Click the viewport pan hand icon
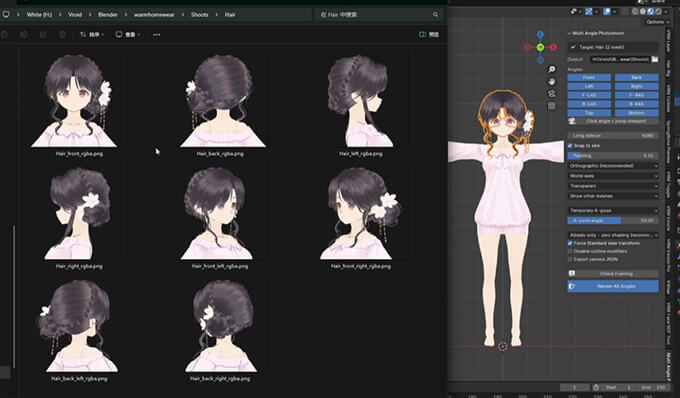The height and width of the screenshot is (398, 680). [x=552, y=82]
